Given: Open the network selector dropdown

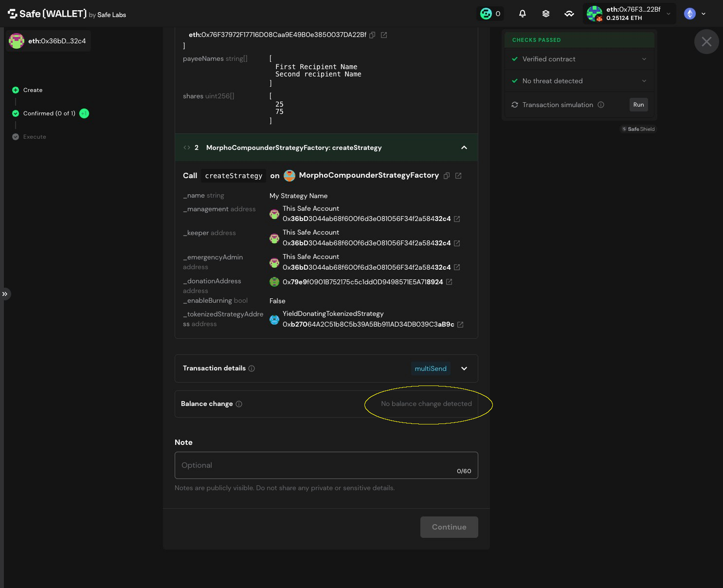Looking at the screenshot, I should 704,14.
